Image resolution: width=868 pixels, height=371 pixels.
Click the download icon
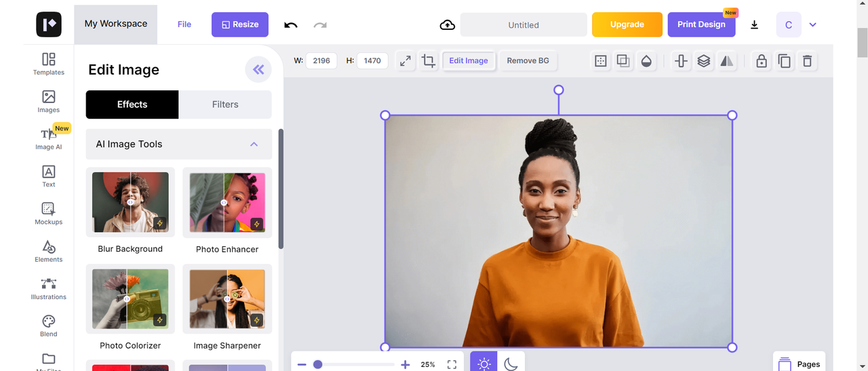tap(755, 25)
